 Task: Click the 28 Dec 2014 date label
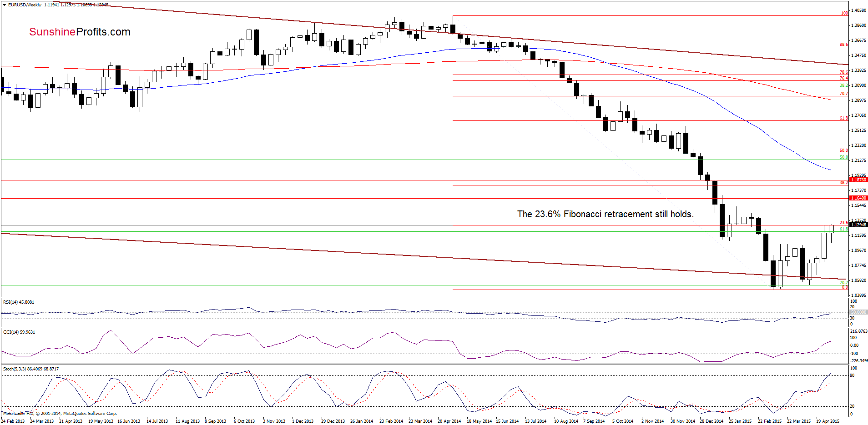pos(712,421)
